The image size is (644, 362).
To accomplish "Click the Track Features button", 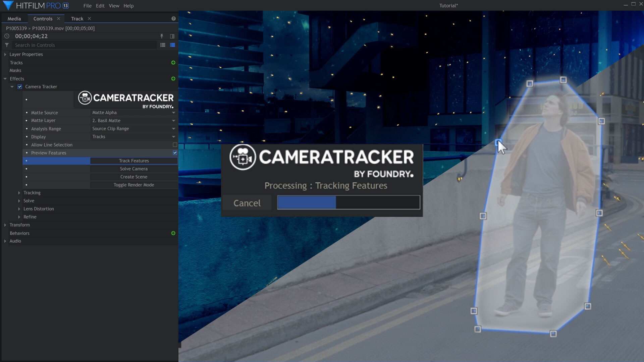I will pyautogui.click(x=134, y=161).
